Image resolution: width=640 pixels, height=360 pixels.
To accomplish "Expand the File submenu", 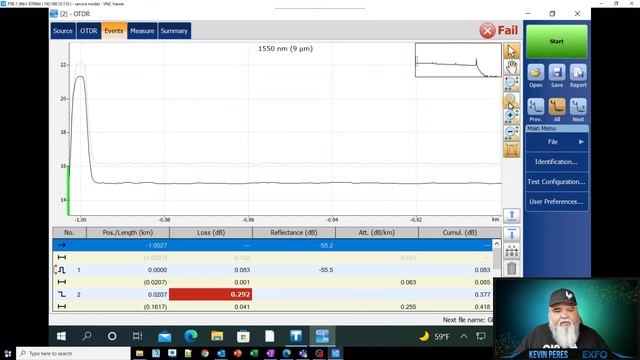I will (x=557, y=142).
